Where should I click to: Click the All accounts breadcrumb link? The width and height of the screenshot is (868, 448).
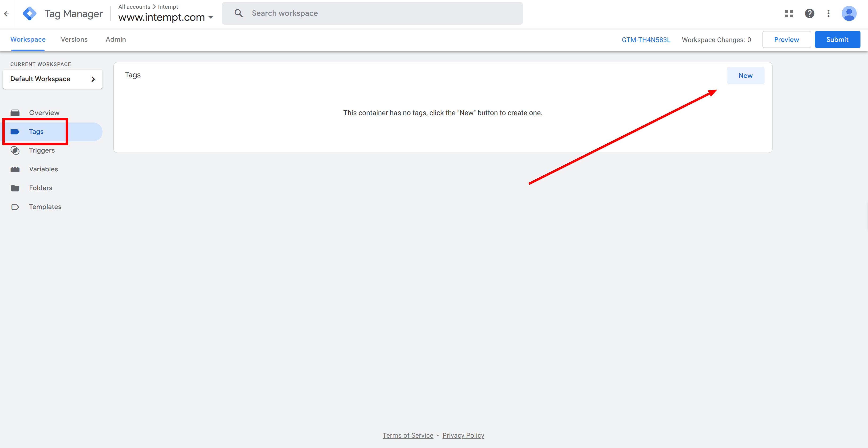click(134, 7)
